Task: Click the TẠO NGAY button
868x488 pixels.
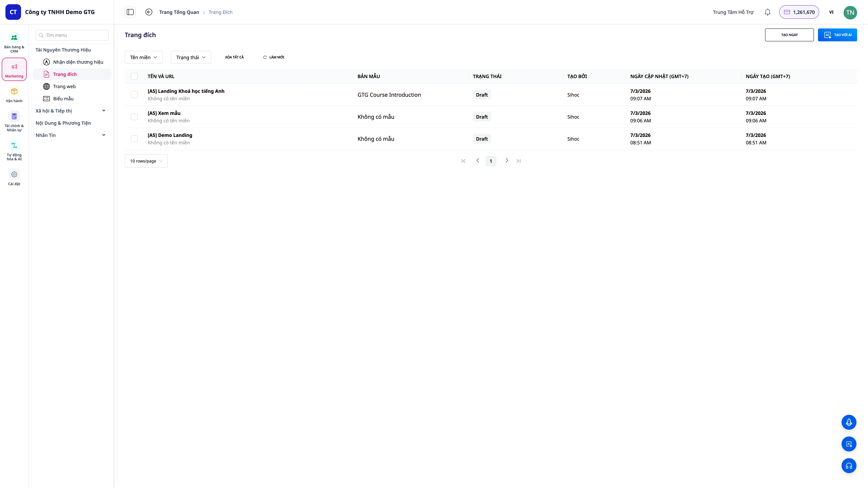Action: point(789,35)
